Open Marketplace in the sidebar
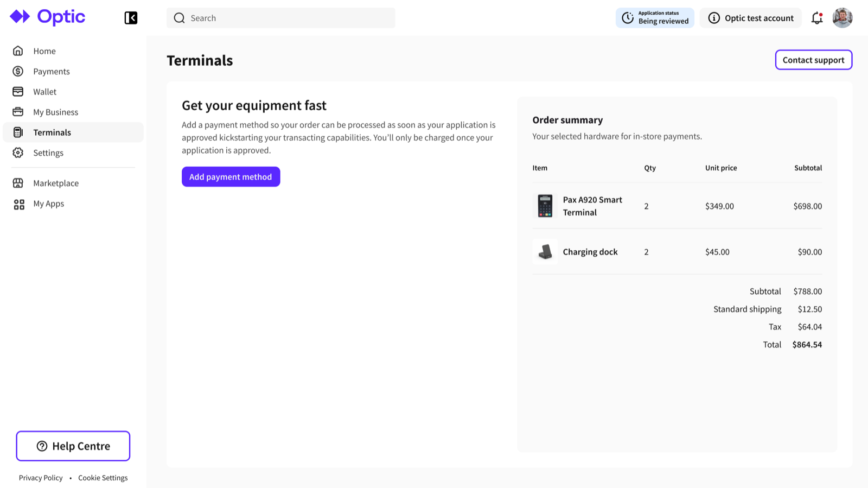 (73, 183)
